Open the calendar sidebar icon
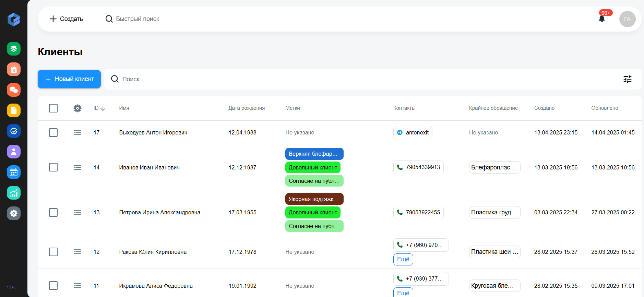644x297 pixels. pyautogui.click(x=14, y=172)
